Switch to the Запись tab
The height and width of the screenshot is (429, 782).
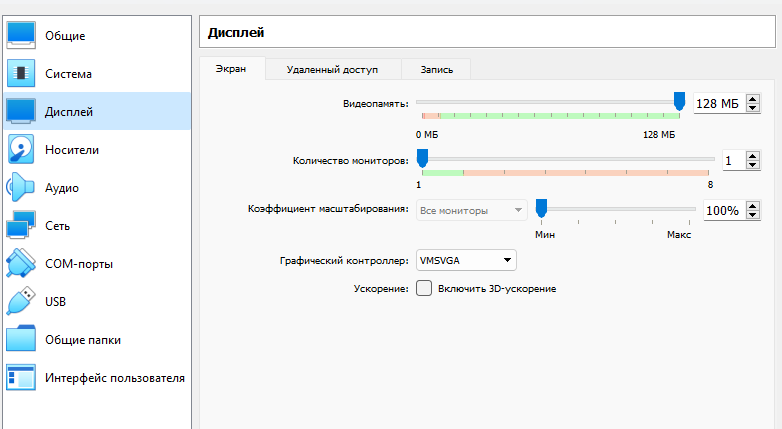(x=436, y=70)
